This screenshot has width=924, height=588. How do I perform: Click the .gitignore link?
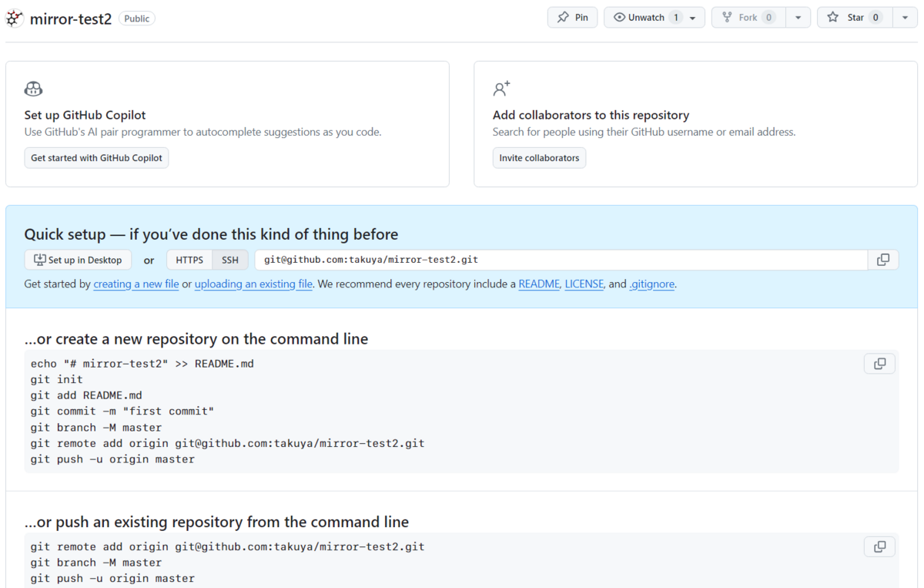[652, 284]
